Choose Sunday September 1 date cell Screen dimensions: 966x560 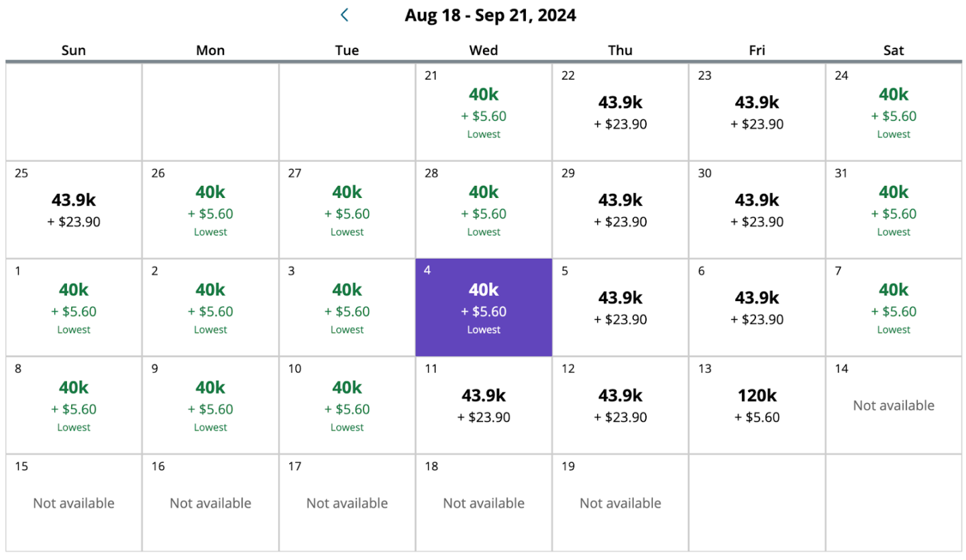[74, 307]
